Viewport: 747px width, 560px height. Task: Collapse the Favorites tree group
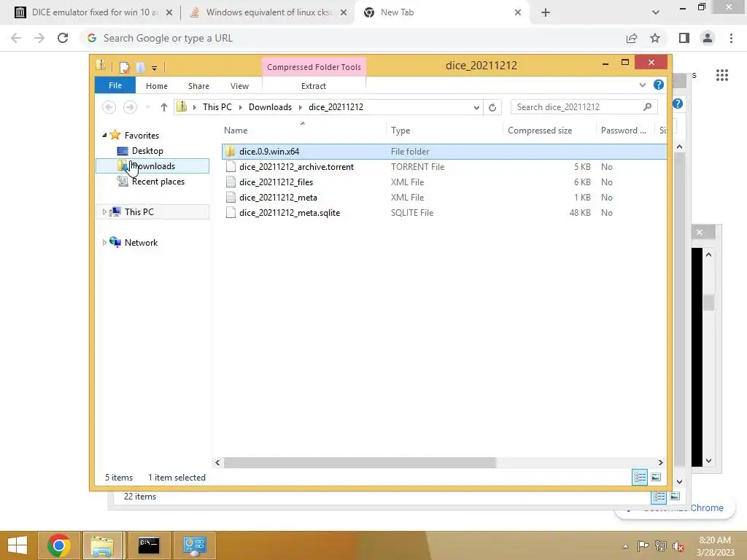(x=104, y=136)
